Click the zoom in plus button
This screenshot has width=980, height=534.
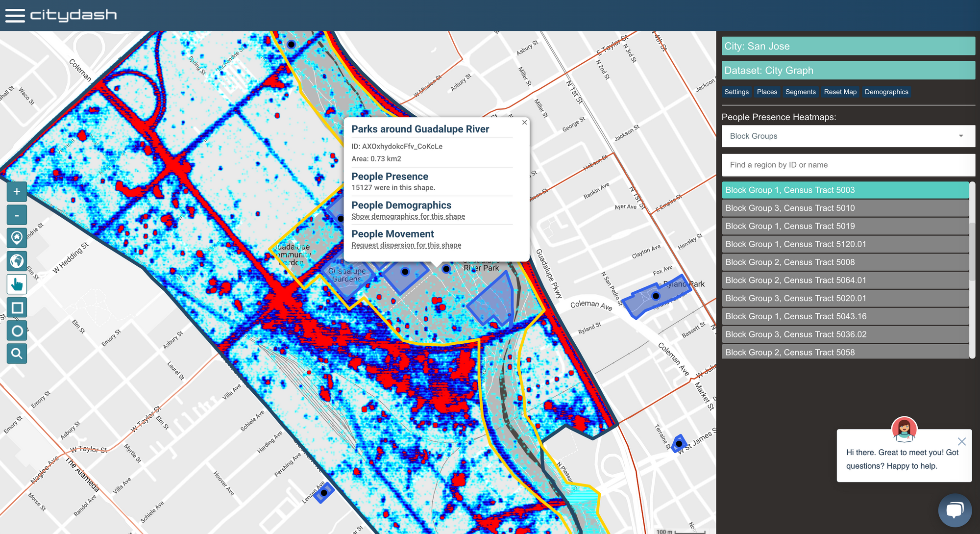pyautogui.click(x=17, y=192)
